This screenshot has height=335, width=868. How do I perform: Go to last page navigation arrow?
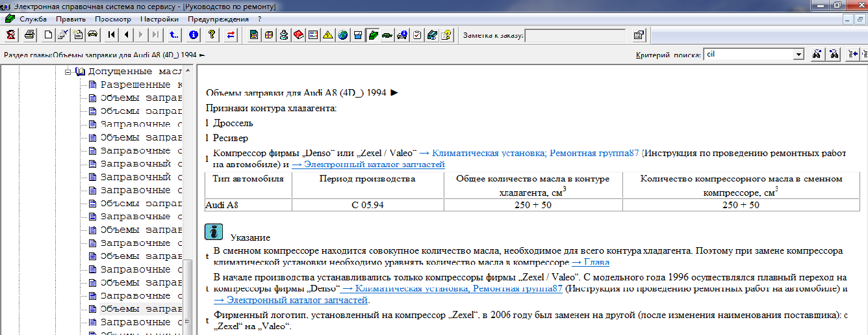point(156,35)
